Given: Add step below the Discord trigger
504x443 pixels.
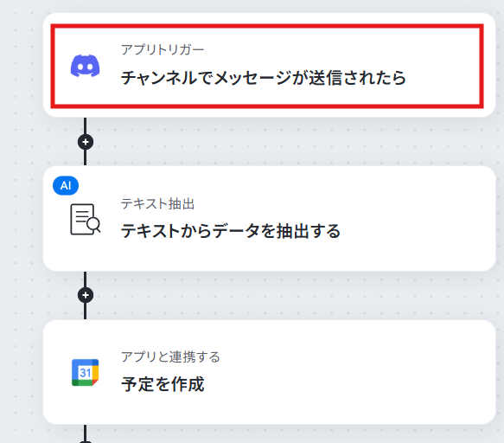Looking at the screenshot, I should [86, 142].
